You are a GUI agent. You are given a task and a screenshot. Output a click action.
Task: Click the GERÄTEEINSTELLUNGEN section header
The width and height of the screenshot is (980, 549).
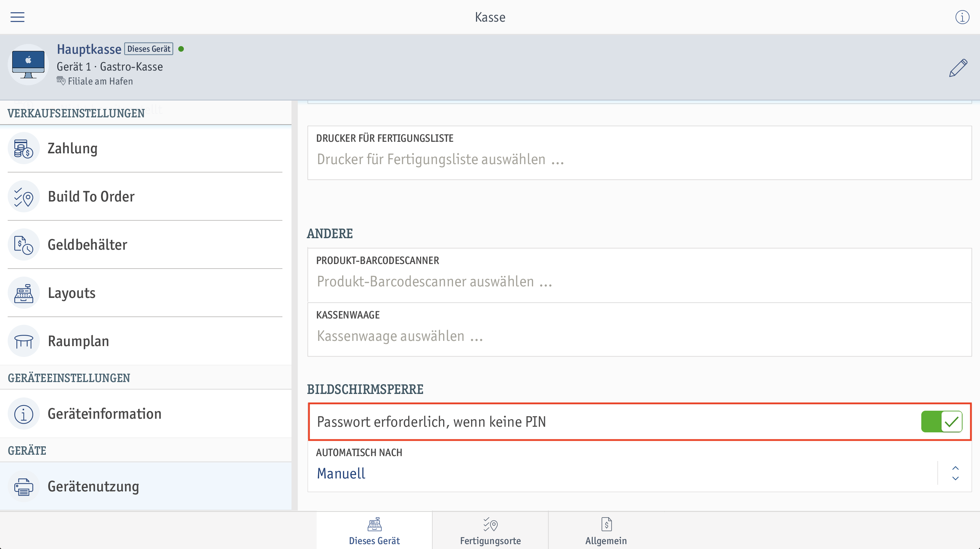69,378
